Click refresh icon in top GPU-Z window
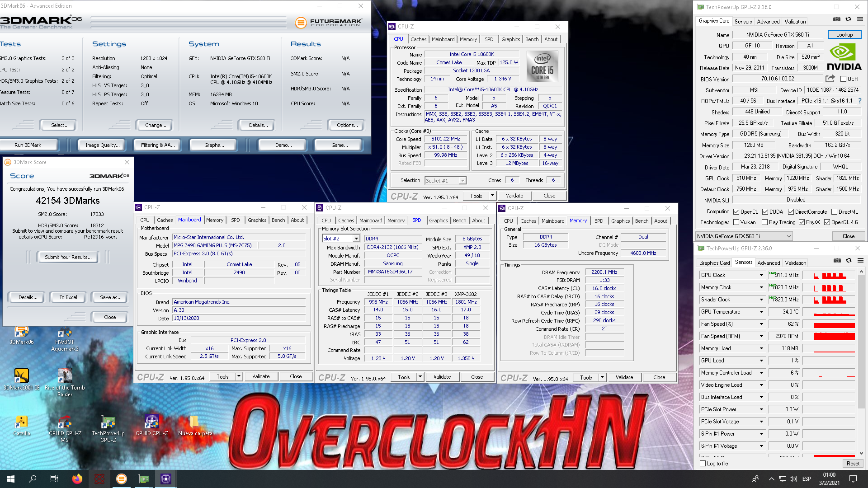Viewport: 868px width, 488px height. click(x=848, y=19)
